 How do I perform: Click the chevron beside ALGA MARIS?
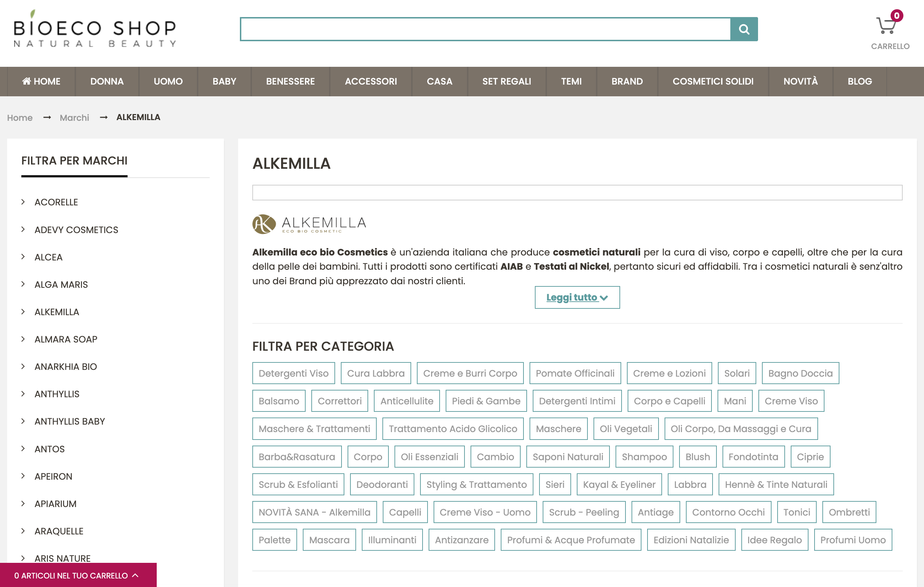coord(23,284)
